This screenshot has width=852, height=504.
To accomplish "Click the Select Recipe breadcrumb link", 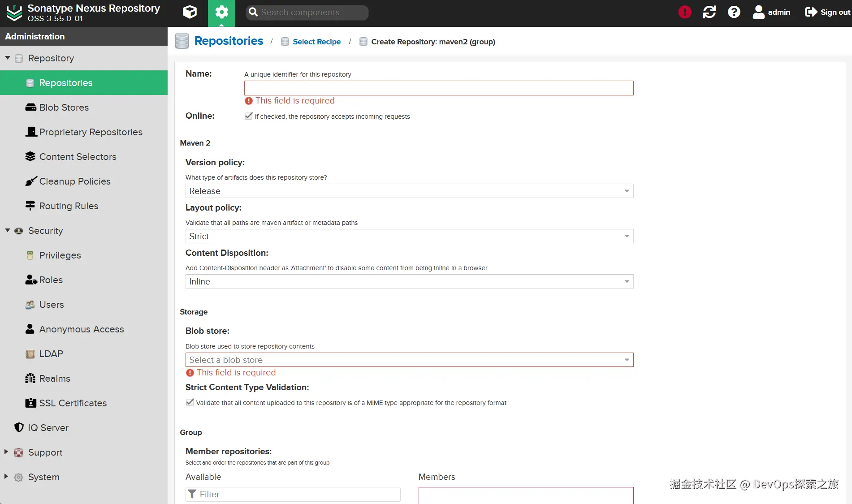I will (x=316, y=42).
